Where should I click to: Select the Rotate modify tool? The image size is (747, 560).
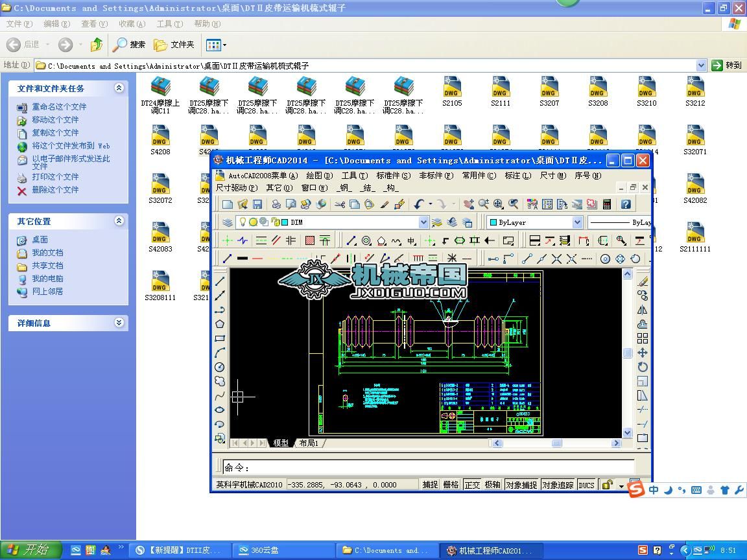point(643,367)
